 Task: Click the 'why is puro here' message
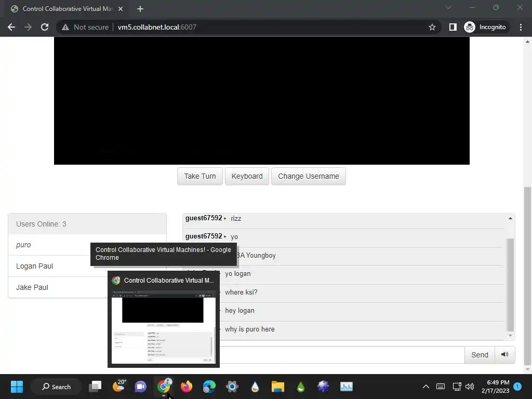250,329
